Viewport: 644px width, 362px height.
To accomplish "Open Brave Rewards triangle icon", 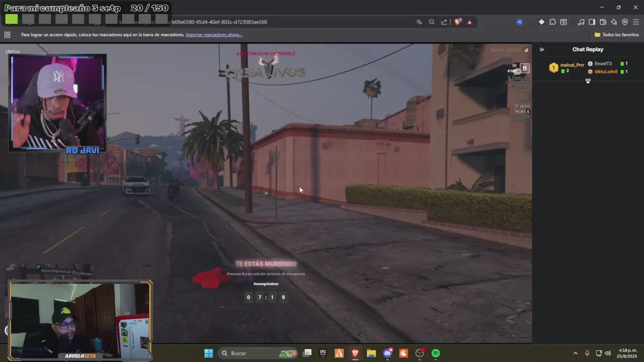I will pos(469,22).
